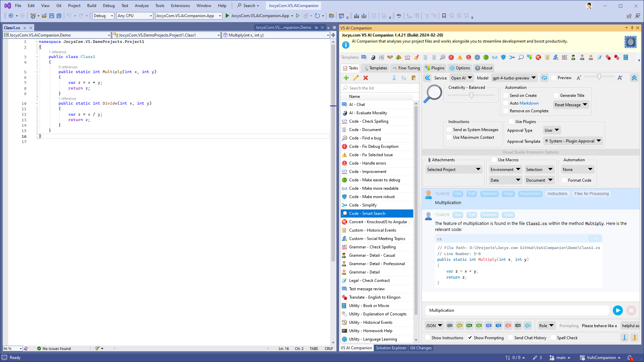Viewport: 644px width, 362px height.
Task: Click the broom clear messages icon
Action: tap(634, 338)
